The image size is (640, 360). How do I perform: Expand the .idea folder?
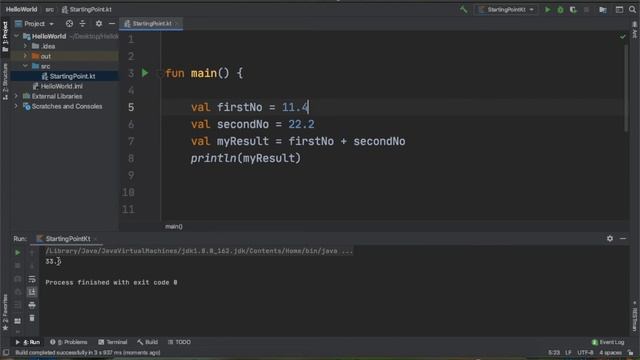click(25, 46)
